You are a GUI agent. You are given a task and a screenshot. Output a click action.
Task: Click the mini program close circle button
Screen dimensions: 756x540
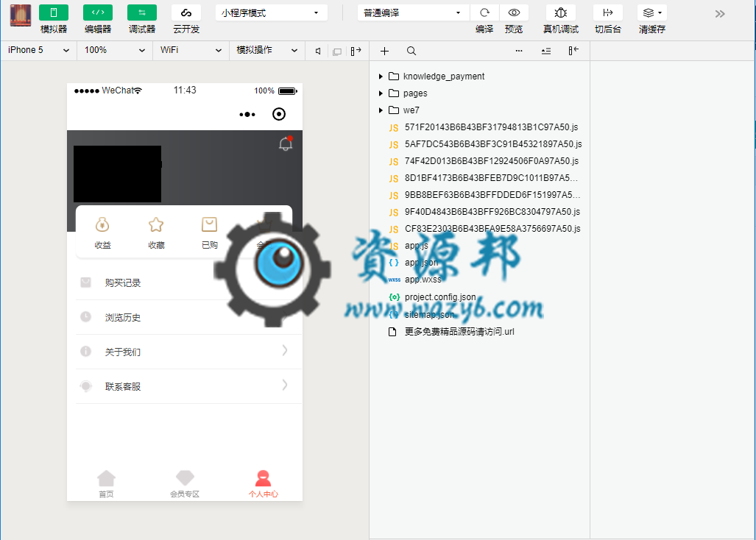(279, 114)
